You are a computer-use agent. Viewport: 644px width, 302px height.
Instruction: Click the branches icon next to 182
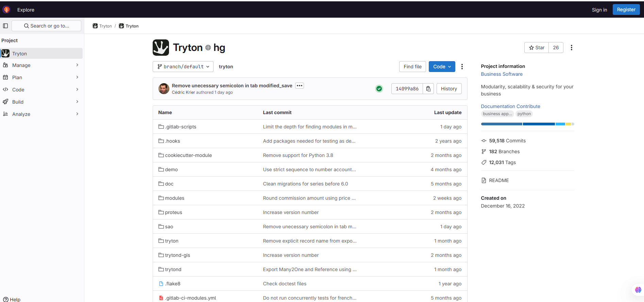pyautogui.click(x=484, y=152)
